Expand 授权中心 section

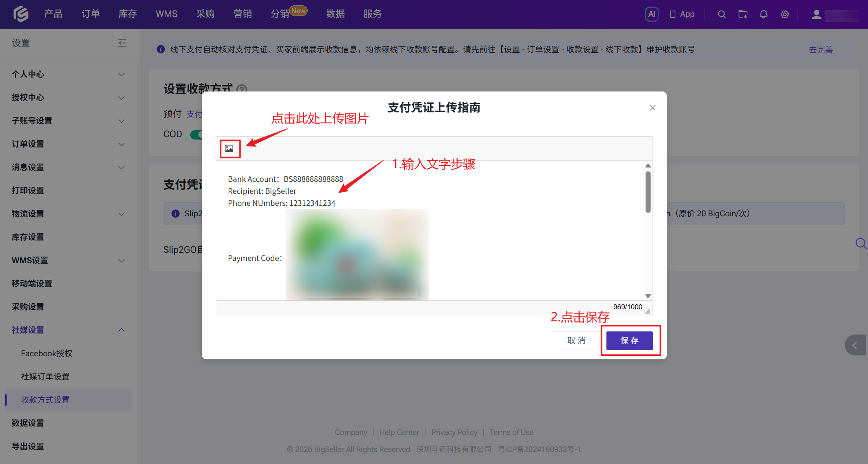(121, 98)
